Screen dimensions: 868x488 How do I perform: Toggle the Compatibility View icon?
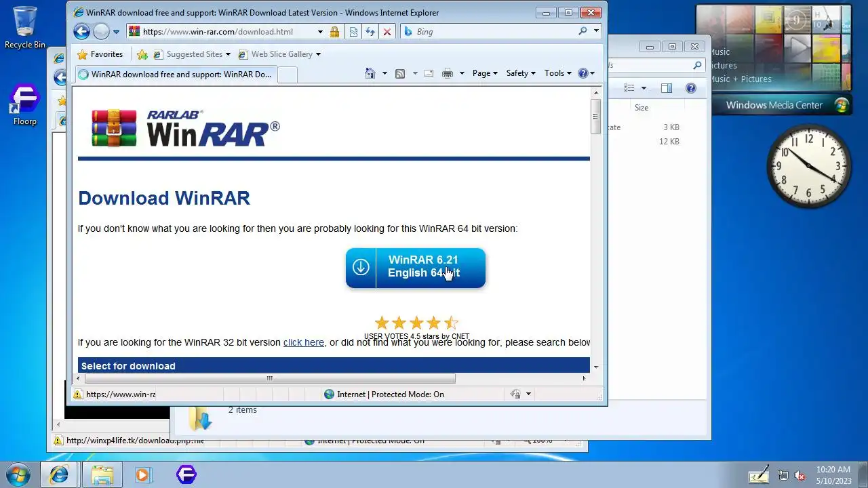point(353,32)
